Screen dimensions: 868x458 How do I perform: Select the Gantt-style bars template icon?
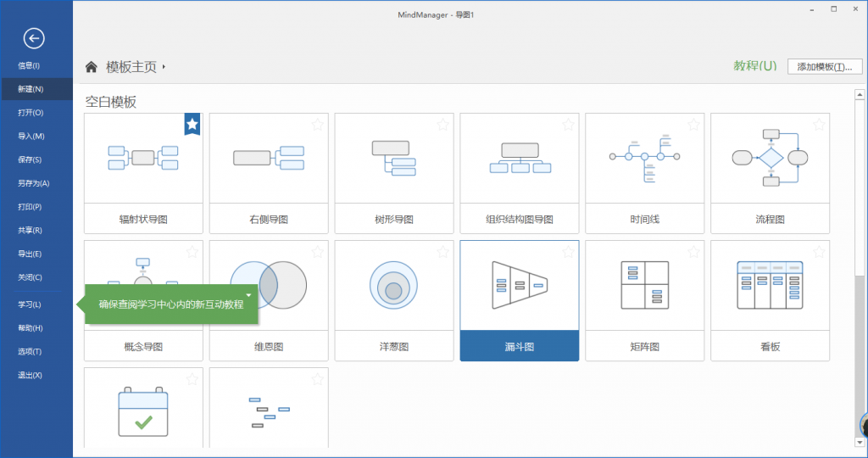pyautogui.click(x=269, y=412)
